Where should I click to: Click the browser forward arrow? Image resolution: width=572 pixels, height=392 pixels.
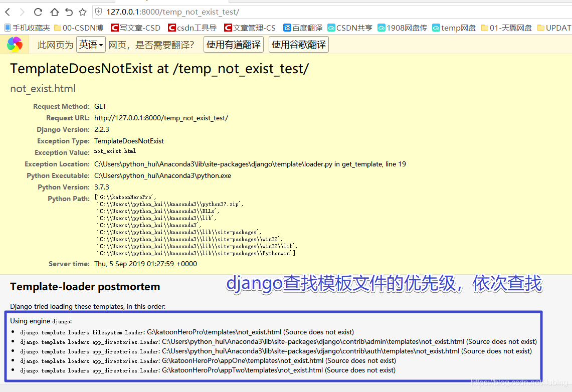[x=22, y=12]
